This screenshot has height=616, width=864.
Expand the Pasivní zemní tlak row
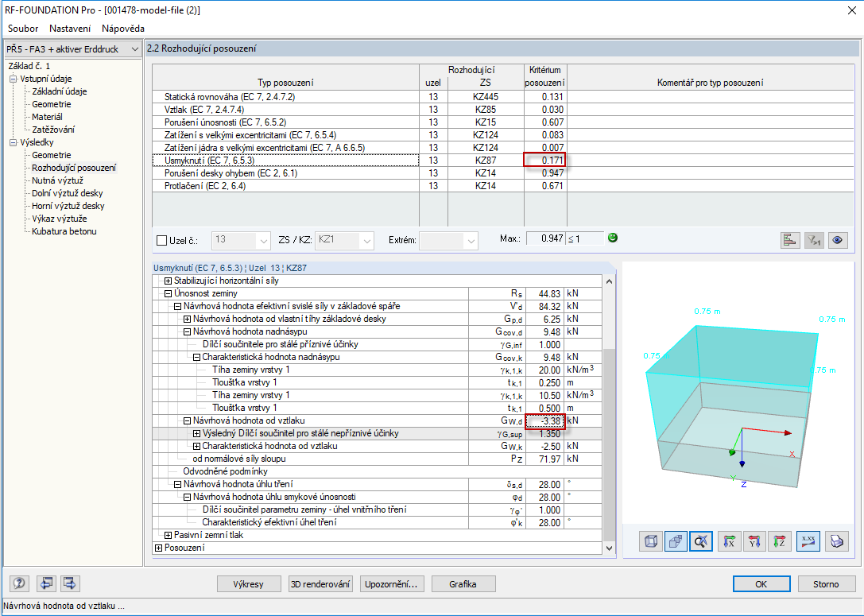(168, 535)
